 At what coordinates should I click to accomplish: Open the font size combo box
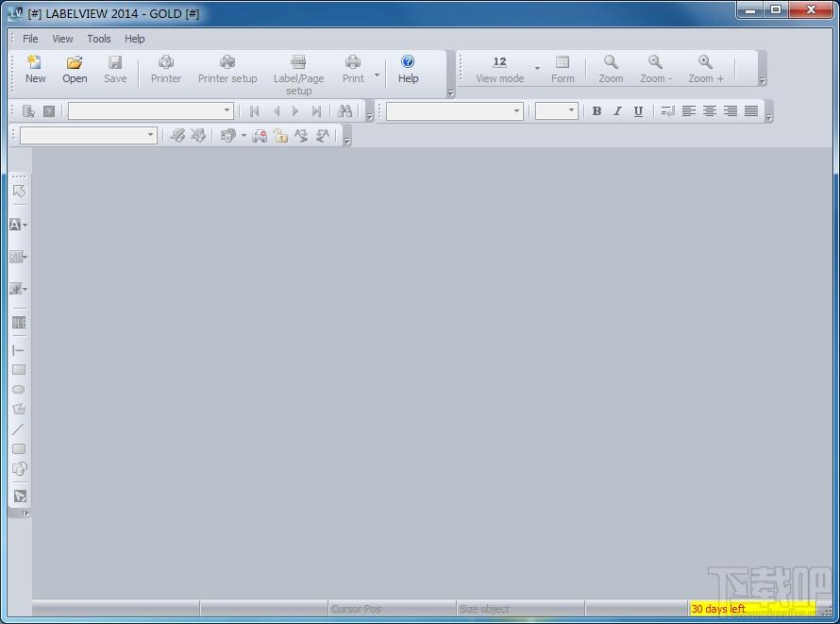click(557, 111)
